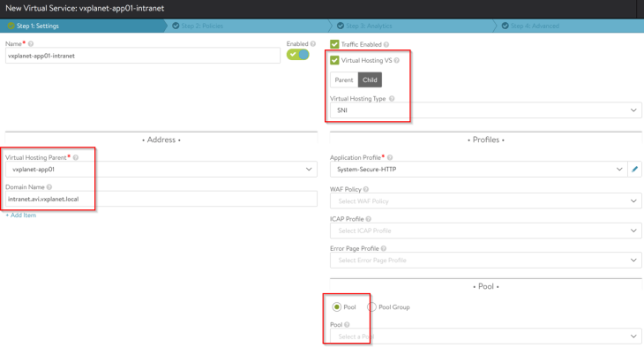Show help icon next to Virtual Hosting Parent
644x348 pixels.
76,157
